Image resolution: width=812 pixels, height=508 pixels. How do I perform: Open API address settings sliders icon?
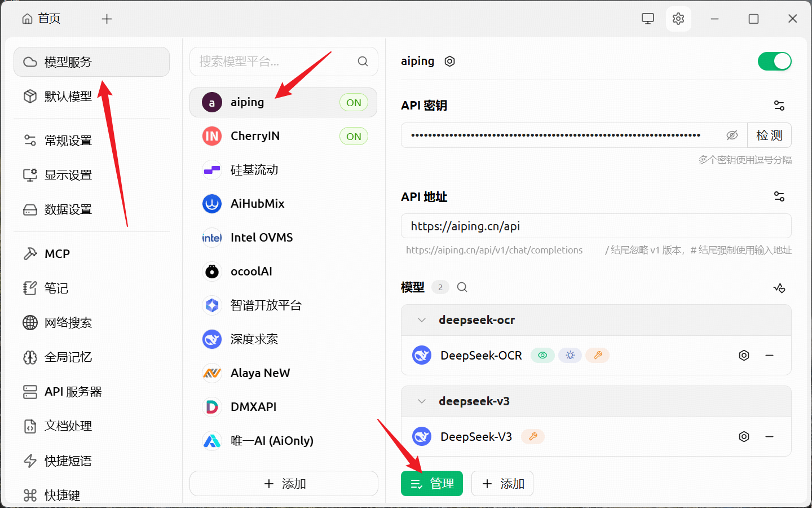click(779, 196)
